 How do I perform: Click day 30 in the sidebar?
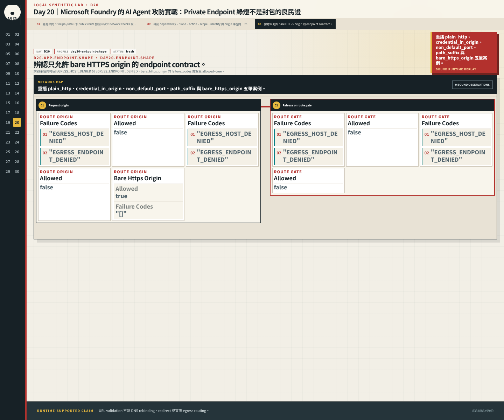pyautogui.click(x=17, y=171)
